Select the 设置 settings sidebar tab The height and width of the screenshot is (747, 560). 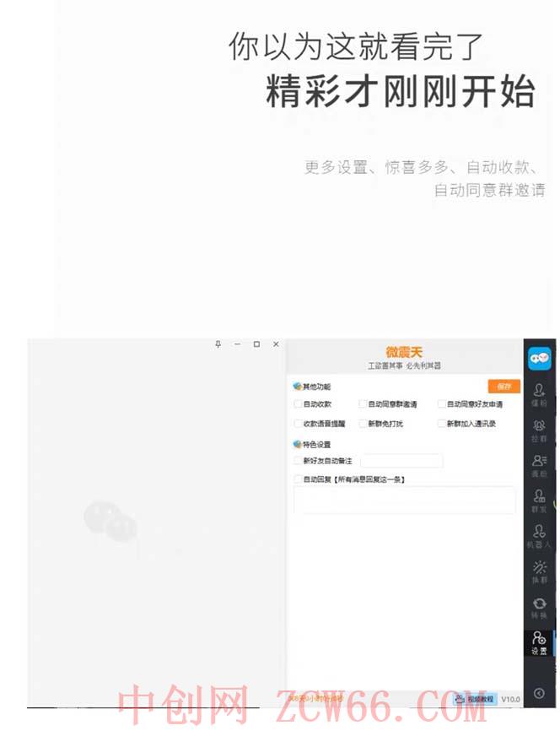[x=539, y=642]
